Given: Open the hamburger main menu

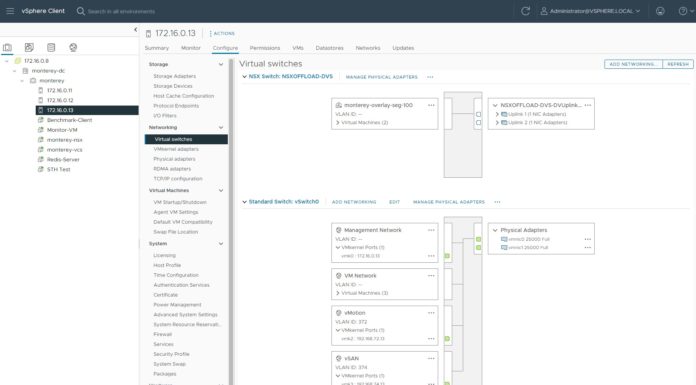Looking at the screenshot, I should (10, 11).
